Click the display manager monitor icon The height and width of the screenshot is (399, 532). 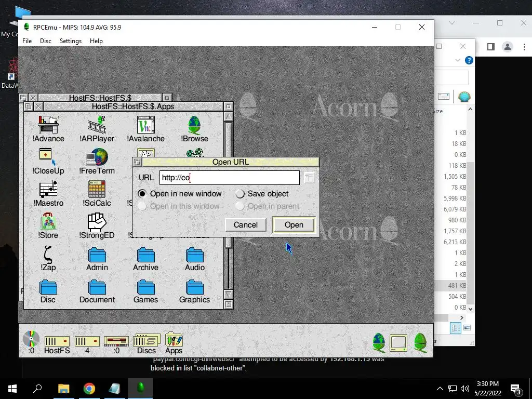pos(398,343)
